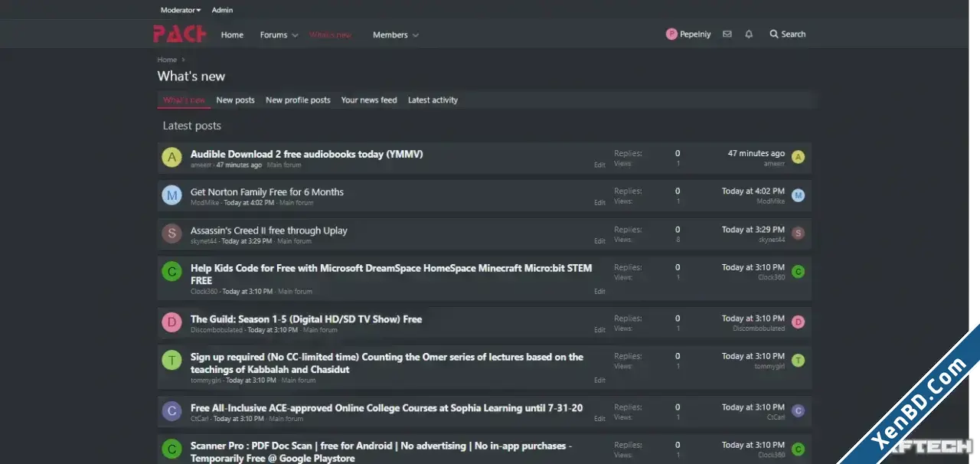Viewport: 980px width, 464px height.
Task: Click CtCarl's small last-poster avatar
Action: (x=799, y=411)
